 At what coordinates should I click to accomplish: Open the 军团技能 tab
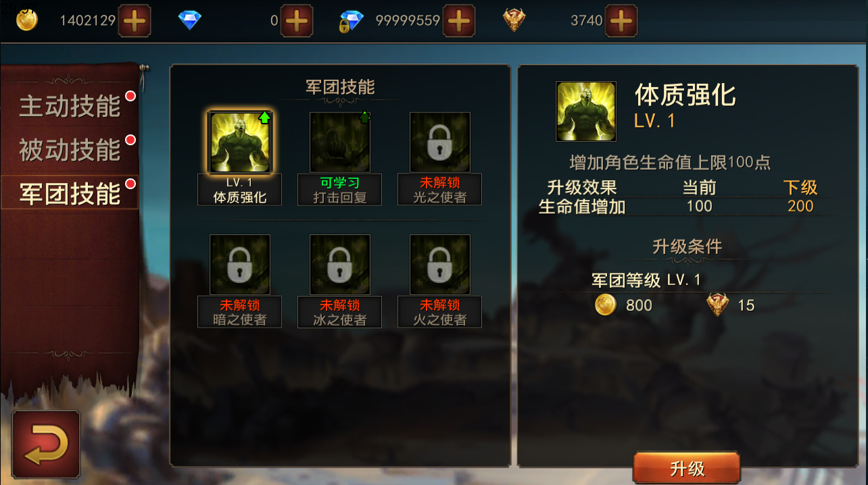70,193
